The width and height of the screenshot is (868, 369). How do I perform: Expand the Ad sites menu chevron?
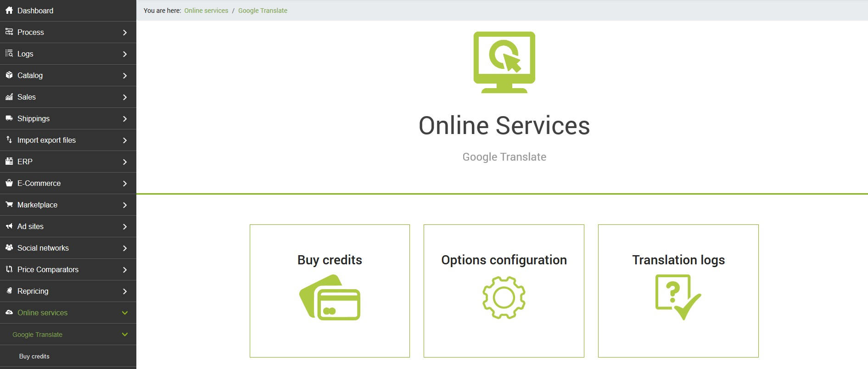click(x=125, y=226)
